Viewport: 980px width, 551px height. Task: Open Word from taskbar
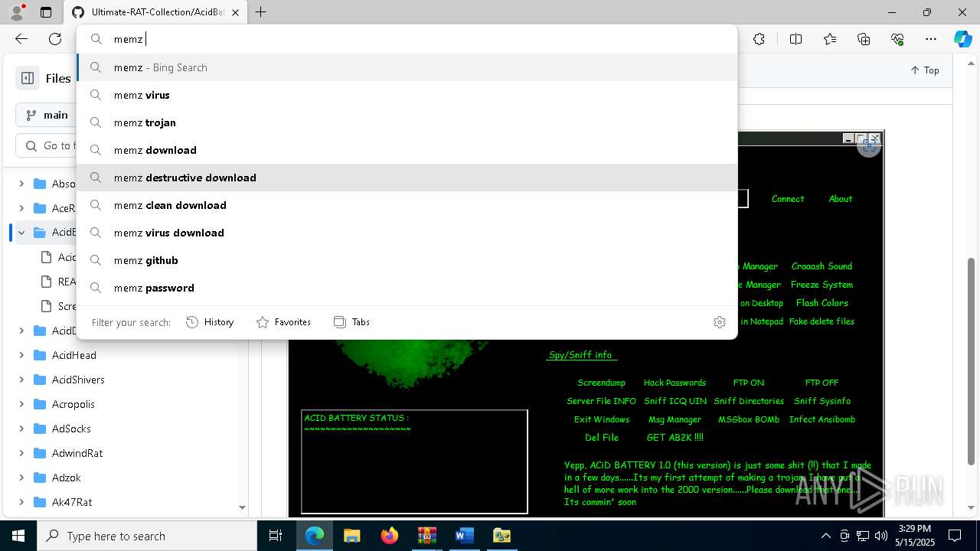pyautogui.click(x=464, y=536)
